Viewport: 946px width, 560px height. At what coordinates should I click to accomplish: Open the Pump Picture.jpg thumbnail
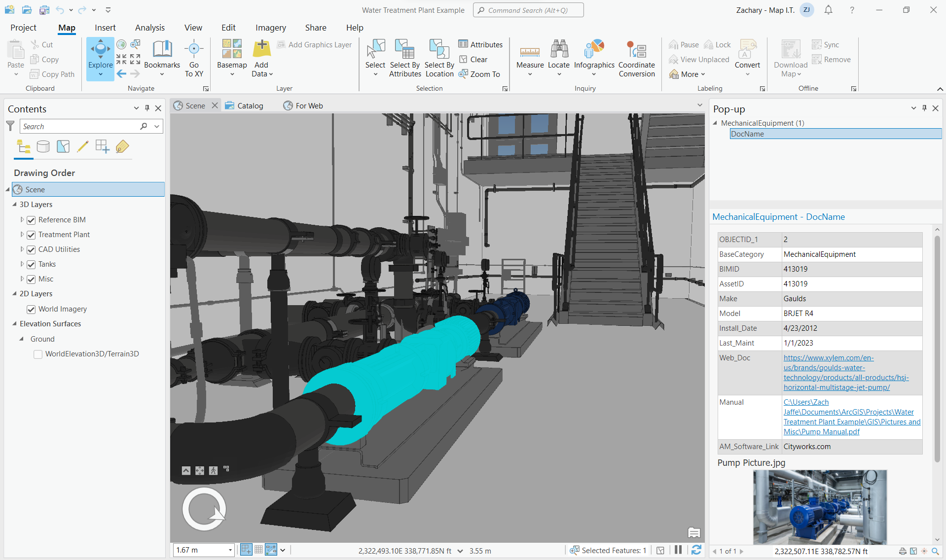point(820,507)
